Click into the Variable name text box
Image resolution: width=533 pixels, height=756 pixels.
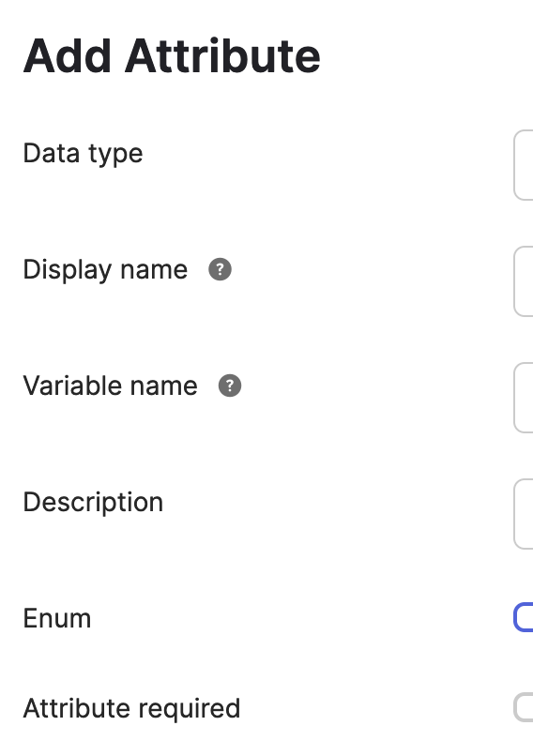(524, 398)
